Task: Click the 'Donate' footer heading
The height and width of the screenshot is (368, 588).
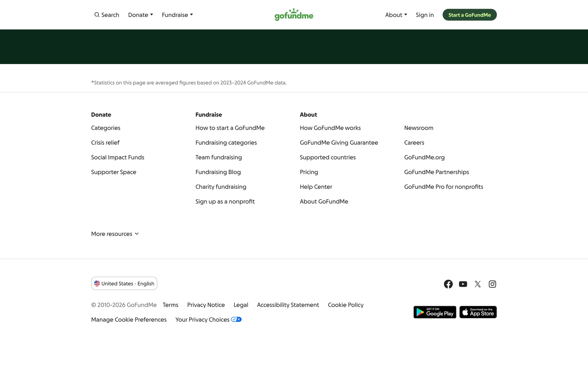Action: 101,114
